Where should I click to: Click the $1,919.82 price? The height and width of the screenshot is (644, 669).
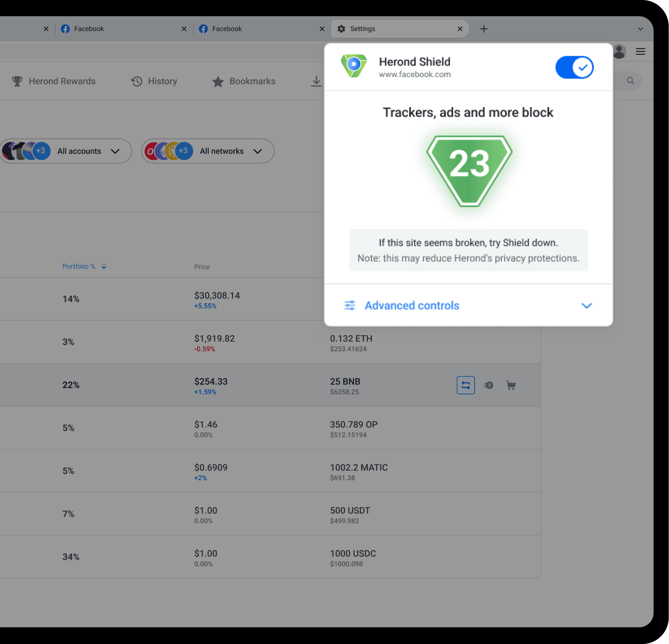click(214, 339)
